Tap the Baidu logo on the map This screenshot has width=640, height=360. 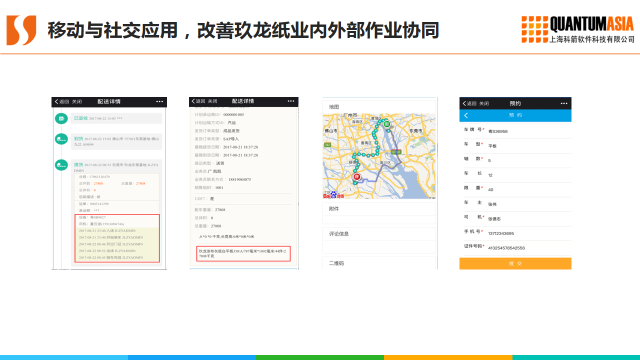pyautogui.click(x=333, y=196)
